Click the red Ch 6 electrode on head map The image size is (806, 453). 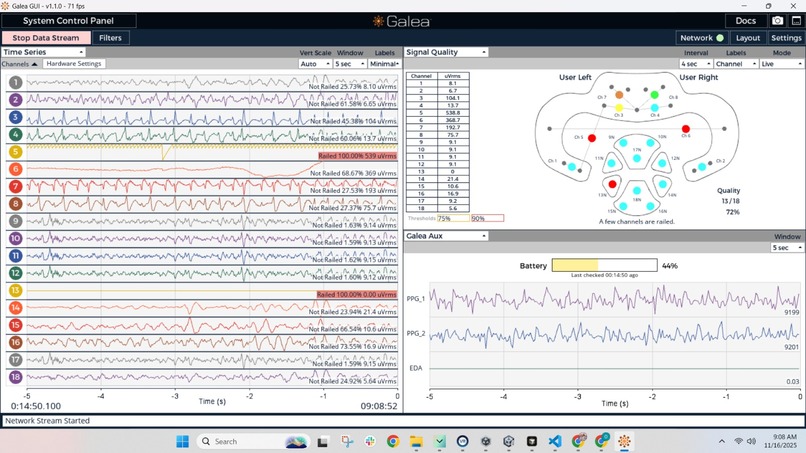686,129
